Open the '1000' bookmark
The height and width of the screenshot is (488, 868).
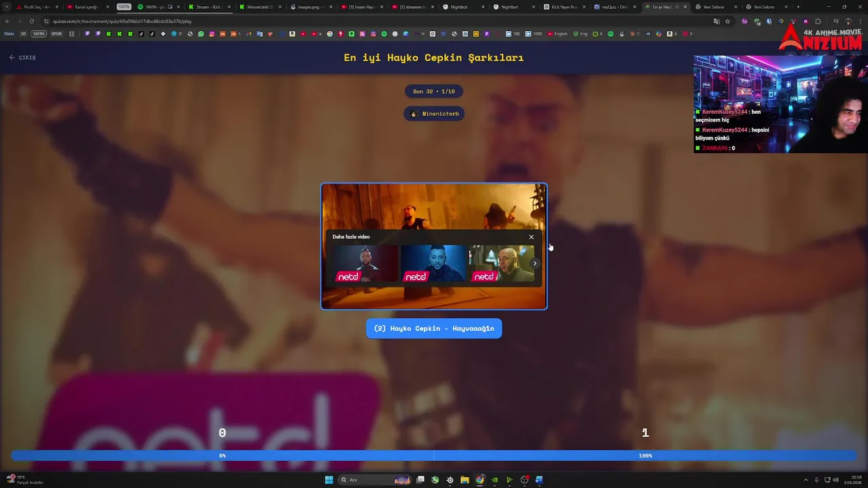(535, 34)
